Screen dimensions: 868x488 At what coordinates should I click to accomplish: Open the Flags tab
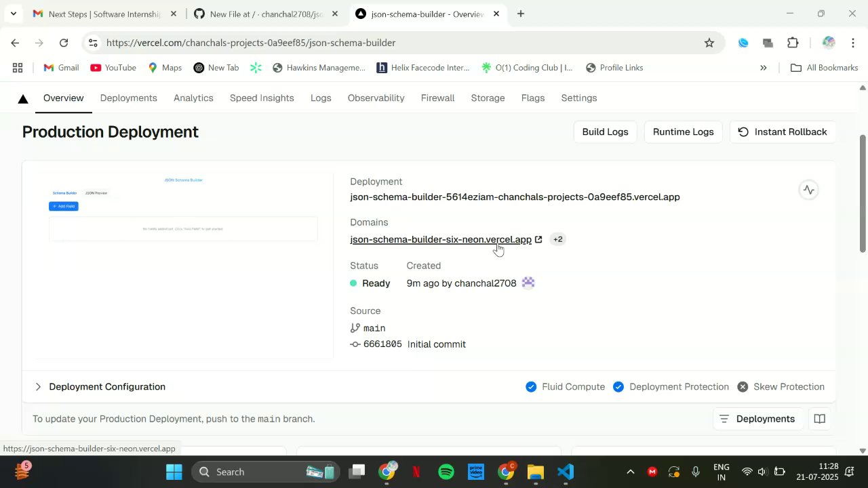pos(532,98)
